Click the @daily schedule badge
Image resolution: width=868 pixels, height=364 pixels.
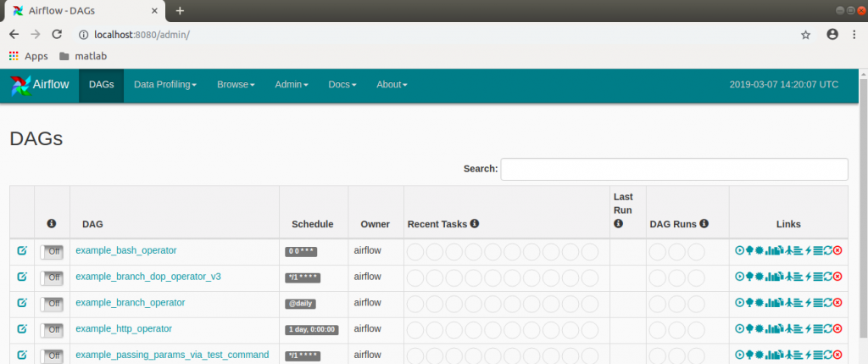coord(301,304)
